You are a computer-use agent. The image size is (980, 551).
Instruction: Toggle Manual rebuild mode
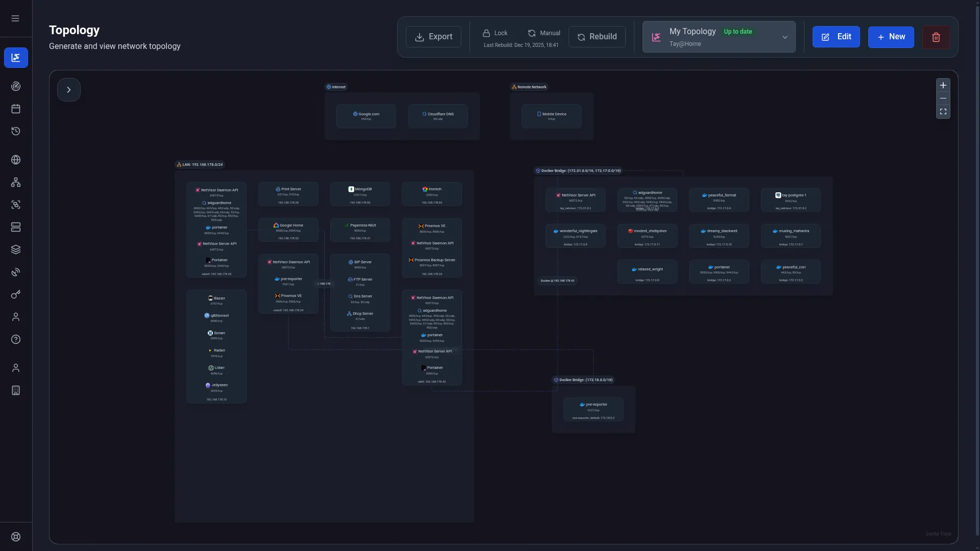click(x=544, y=33)
